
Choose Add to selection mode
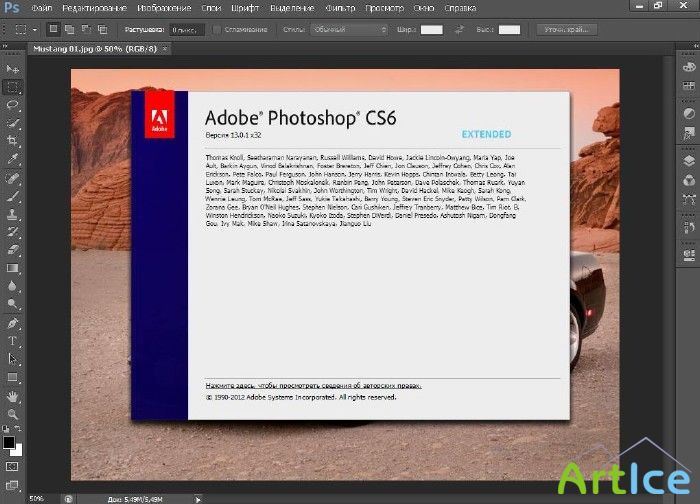[x=70, y=29]
